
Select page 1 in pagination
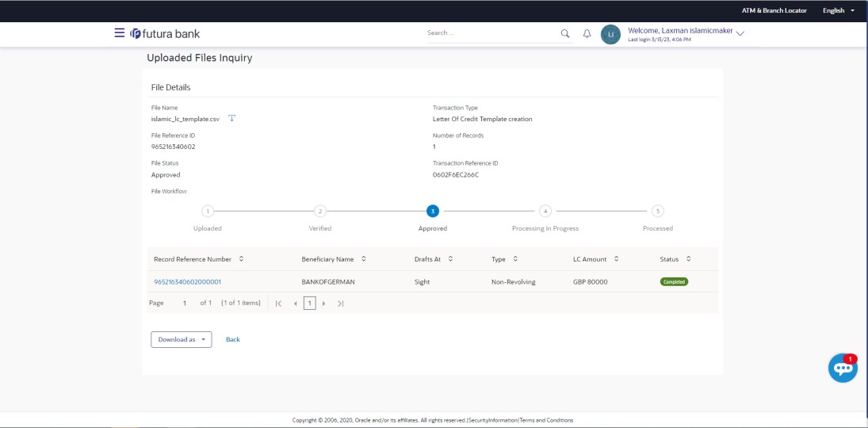click(x=310, y=304)
